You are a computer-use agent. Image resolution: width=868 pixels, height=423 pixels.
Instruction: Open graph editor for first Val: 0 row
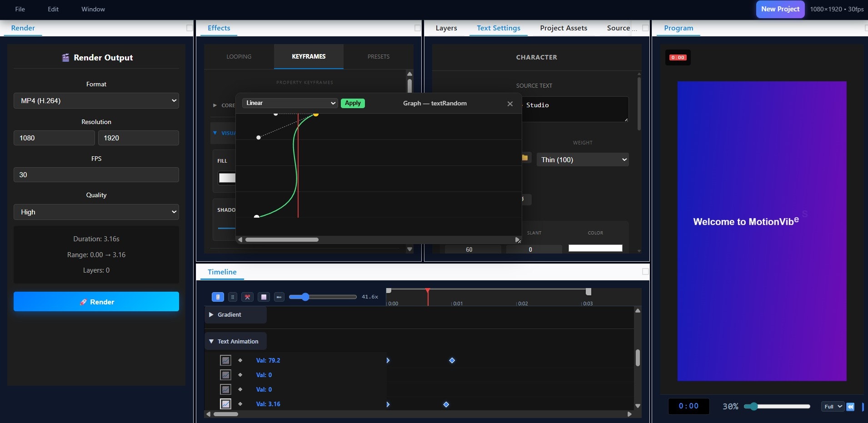coord(225,375)
